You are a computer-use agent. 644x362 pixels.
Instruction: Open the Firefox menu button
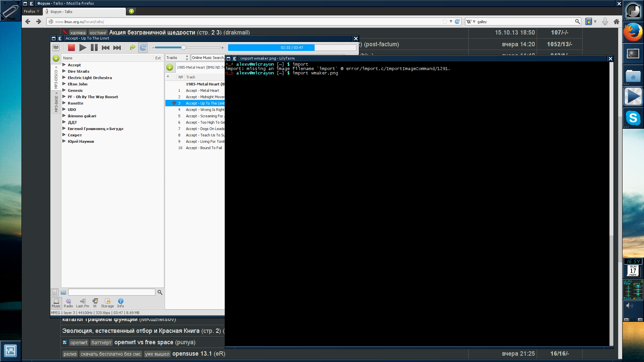[32, 11]
